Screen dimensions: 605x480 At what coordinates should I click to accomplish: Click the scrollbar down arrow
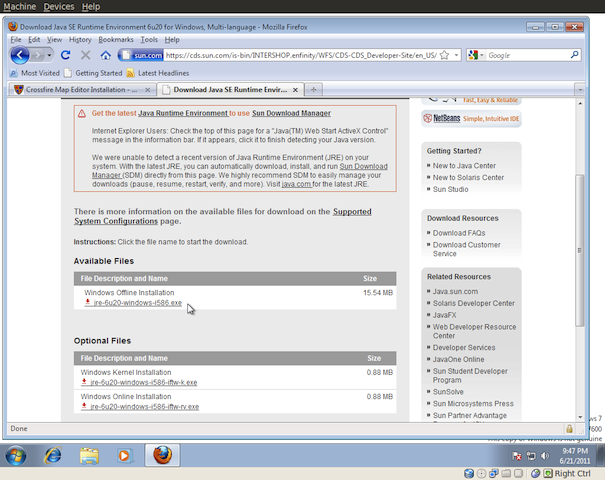click(x=580, y=417)
